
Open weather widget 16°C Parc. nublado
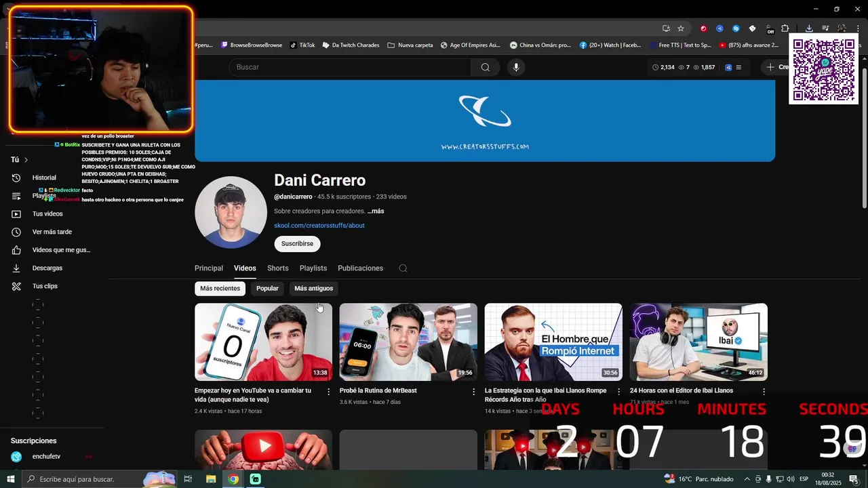(x=699, y=479)
